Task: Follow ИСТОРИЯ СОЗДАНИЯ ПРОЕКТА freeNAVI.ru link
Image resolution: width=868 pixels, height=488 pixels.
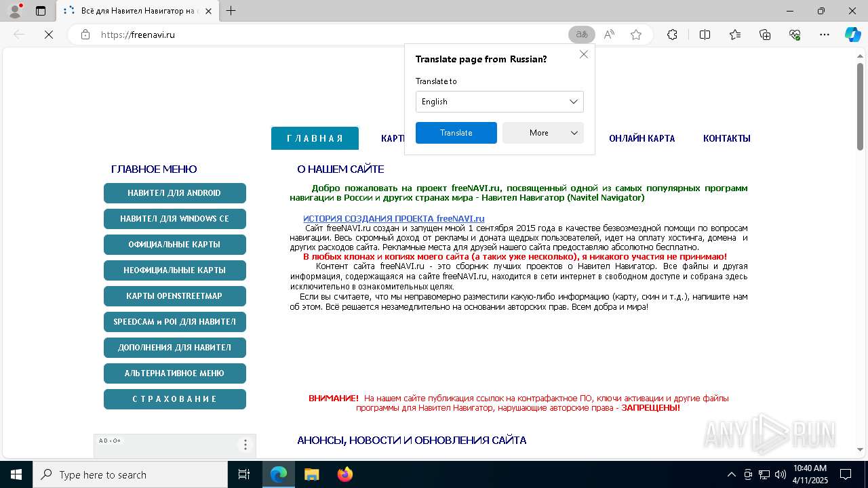Action: 394,218
